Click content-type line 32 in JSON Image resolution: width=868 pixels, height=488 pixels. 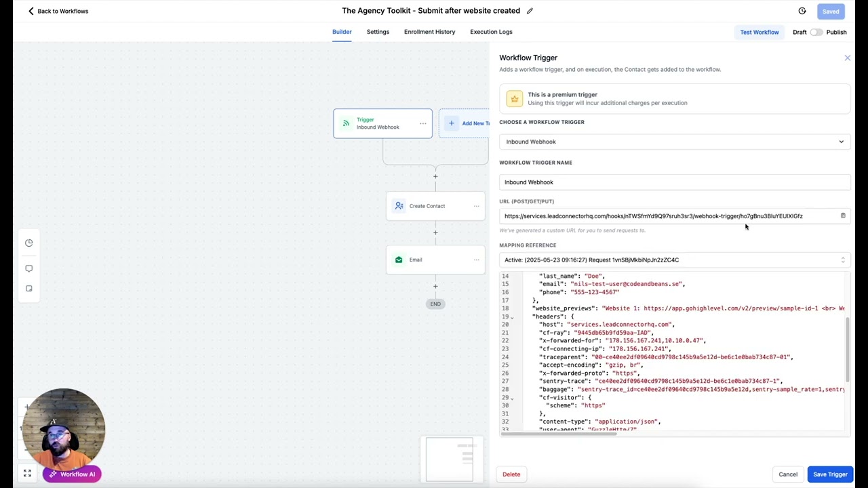(599, 422)
